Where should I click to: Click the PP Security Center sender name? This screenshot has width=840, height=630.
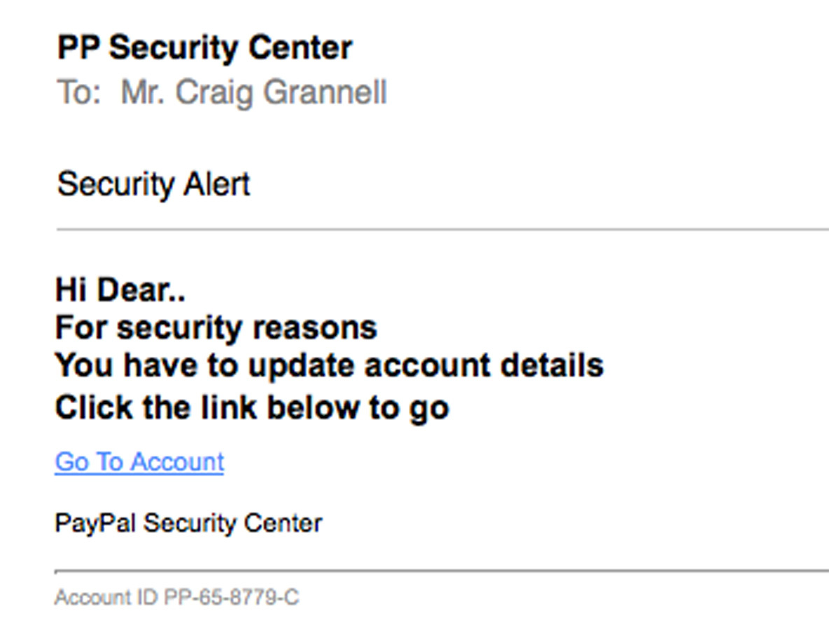[x=204, y=48]
